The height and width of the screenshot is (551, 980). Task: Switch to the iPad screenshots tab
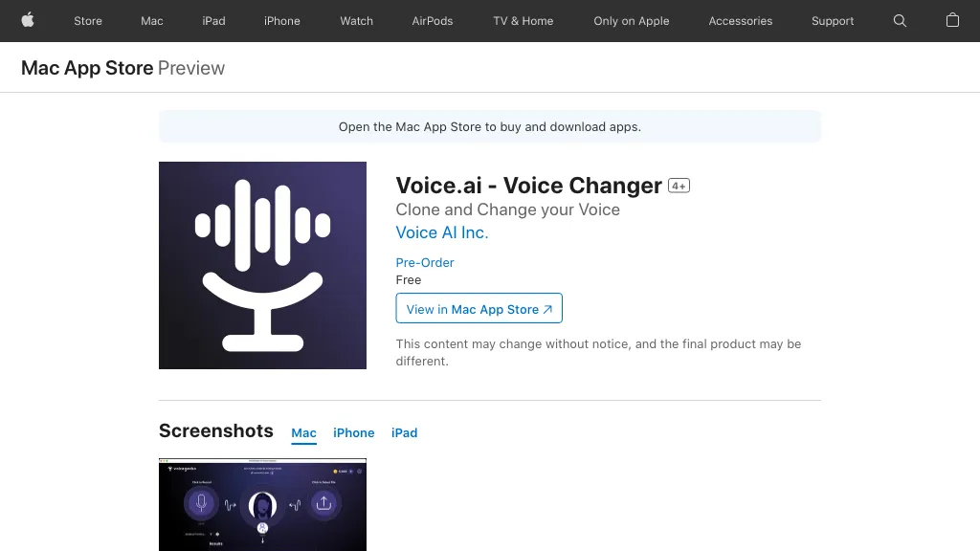click(x=405, y=432)
